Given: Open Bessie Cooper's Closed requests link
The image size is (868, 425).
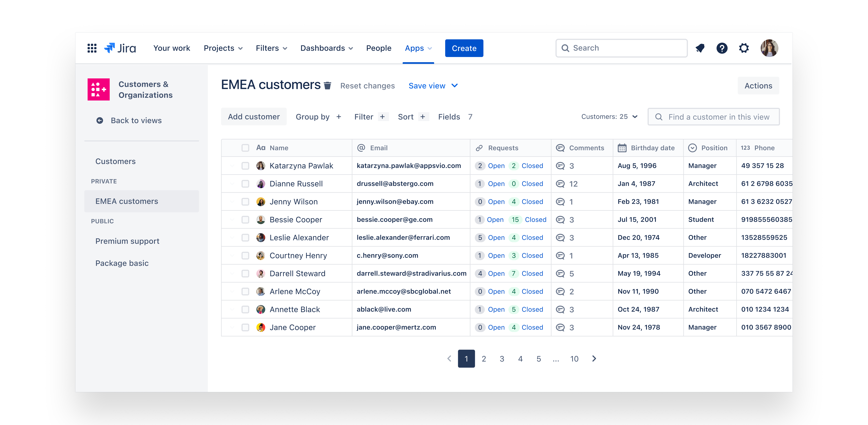Looking at the screenshot, I should click(x=535, y=220).
